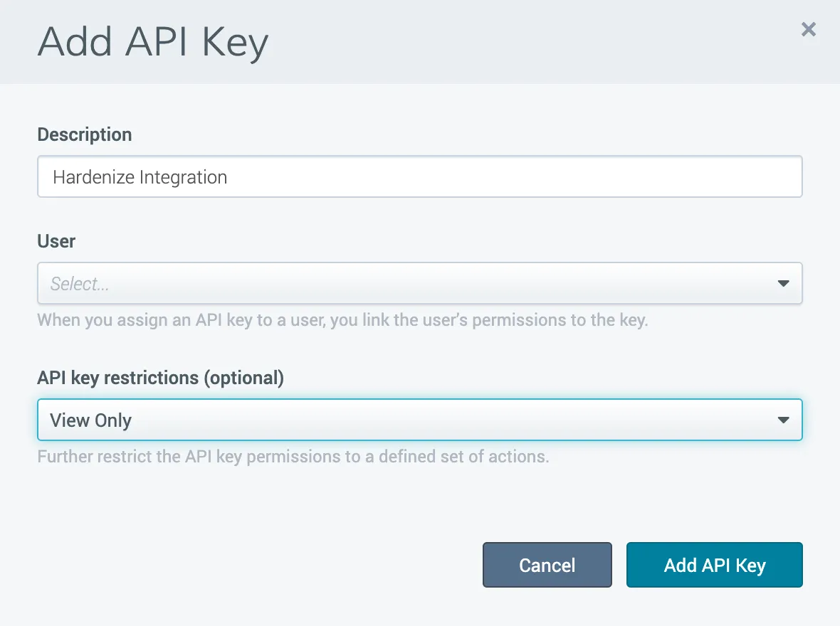This screenshot has height=626, width=840.
Task: Click the Add API Key dialog title
Action: click(152, 41)
